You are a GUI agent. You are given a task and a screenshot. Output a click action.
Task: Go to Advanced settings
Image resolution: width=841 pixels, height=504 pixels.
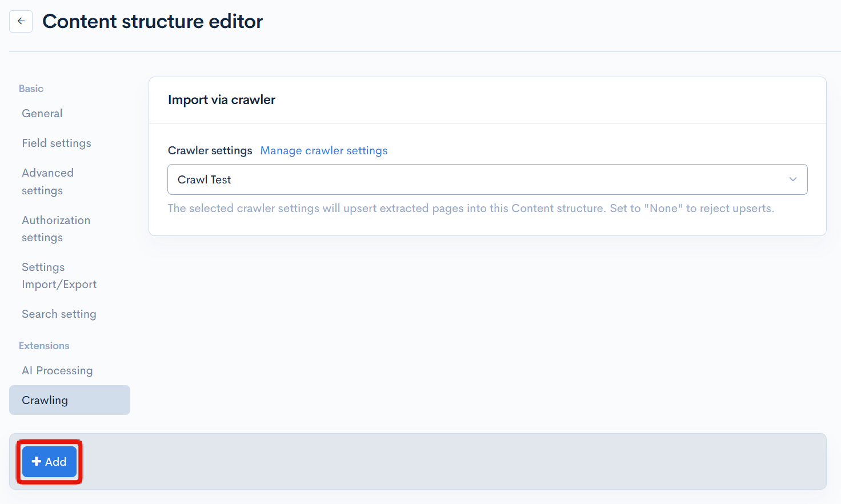48,181
